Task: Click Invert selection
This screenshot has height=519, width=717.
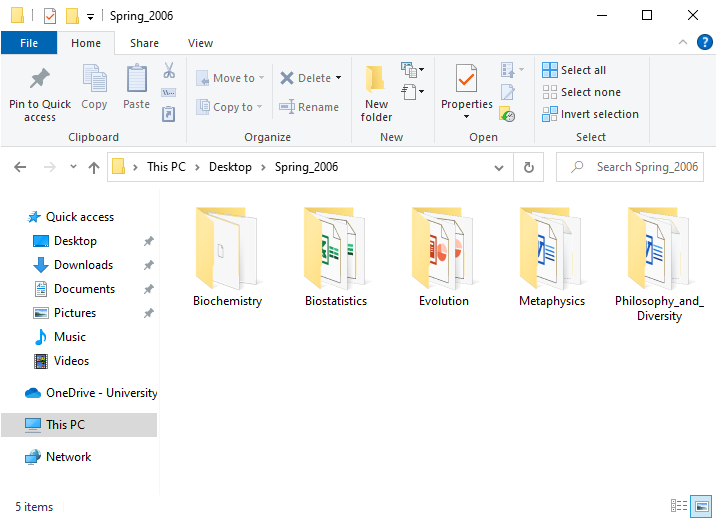Action: click(590, 114)
